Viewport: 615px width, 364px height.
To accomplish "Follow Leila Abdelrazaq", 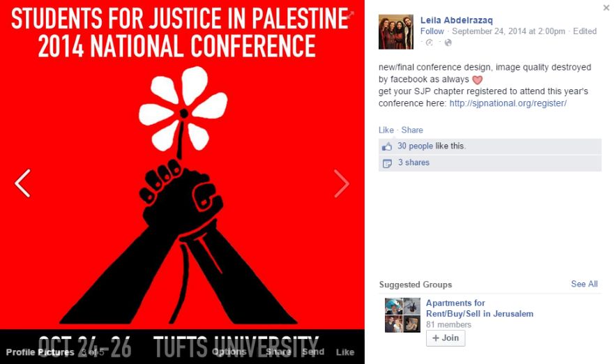I will [432, 31].
